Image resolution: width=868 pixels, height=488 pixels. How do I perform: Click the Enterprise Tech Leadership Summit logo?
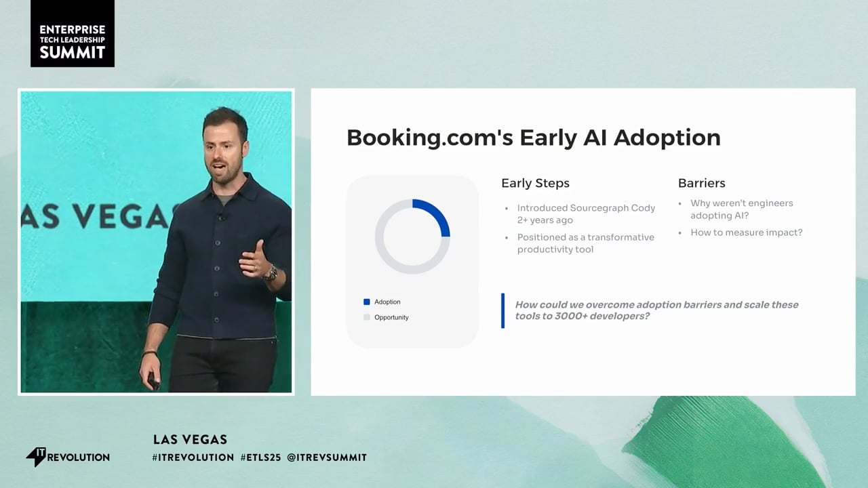pyautogui.click(x=73, y=33)
